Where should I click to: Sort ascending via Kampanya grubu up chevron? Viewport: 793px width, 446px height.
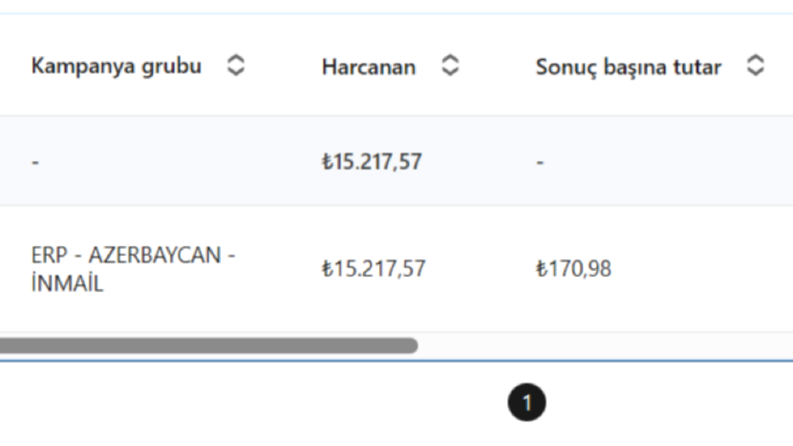click(x=236, y=59)
